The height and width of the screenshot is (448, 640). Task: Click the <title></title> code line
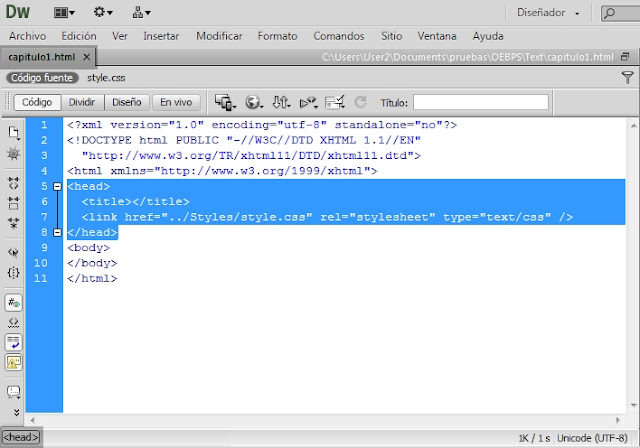click(136, 202)
